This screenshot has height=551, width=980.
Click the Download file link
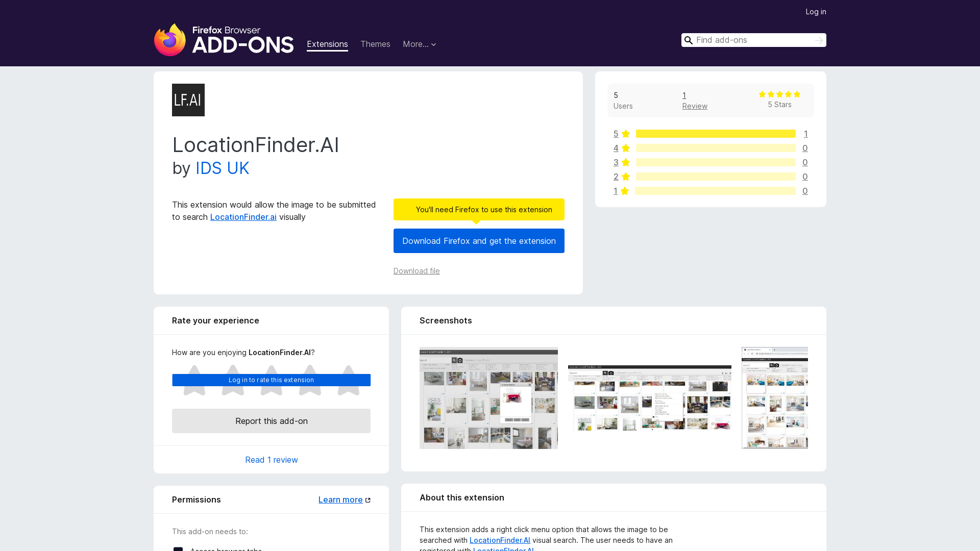click(416, 271)
